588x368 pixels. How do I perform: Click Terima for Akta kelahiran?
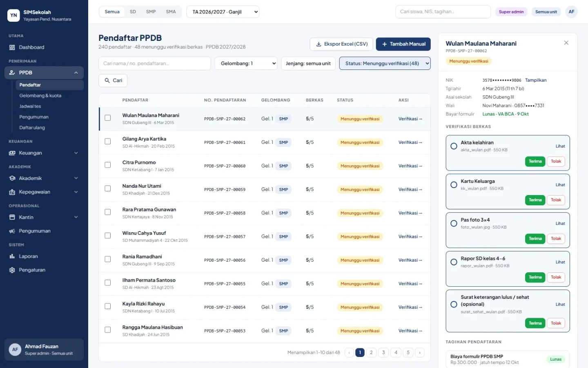pos(535,162)
